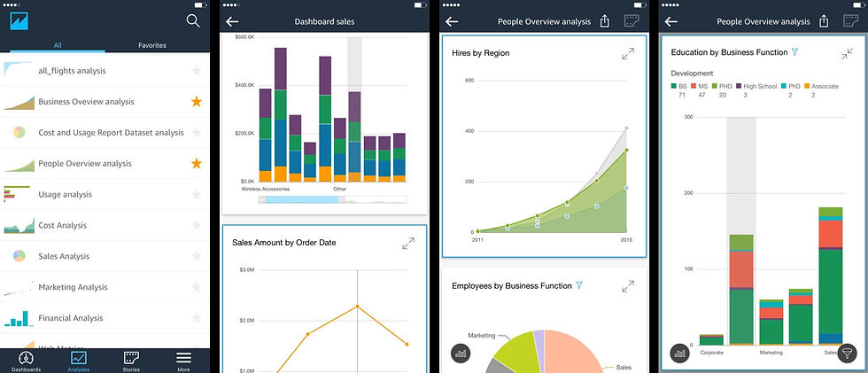
Task: Favorite the Cost Analysis star
Action: tap(196, 225)
